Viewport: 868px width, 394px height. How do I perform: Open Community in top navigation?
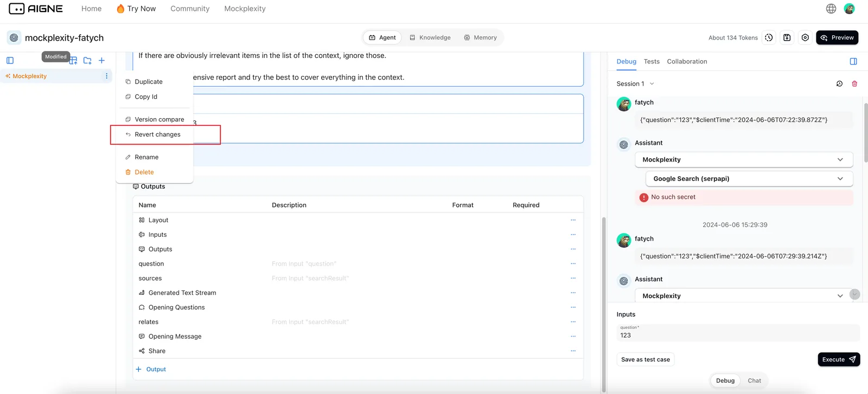click(190, 9)
